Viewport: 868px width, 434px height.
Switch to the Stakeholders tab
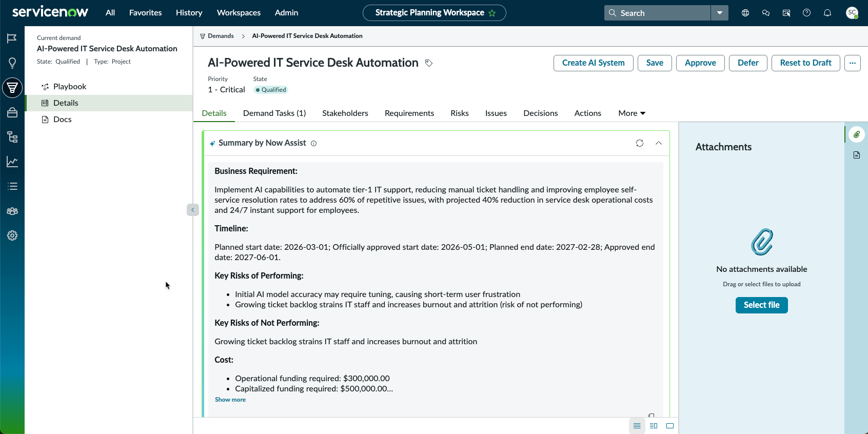point(345,113)
